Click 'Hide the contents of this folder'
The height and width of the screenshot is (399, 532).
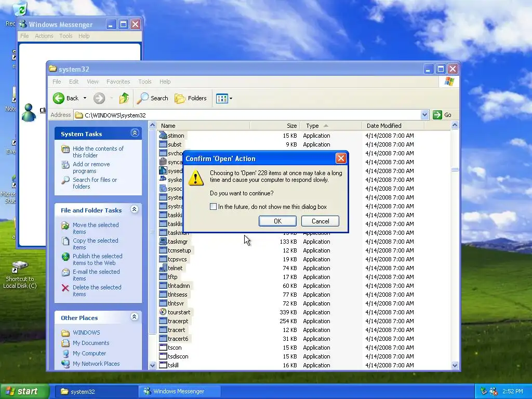click(98, 152)
